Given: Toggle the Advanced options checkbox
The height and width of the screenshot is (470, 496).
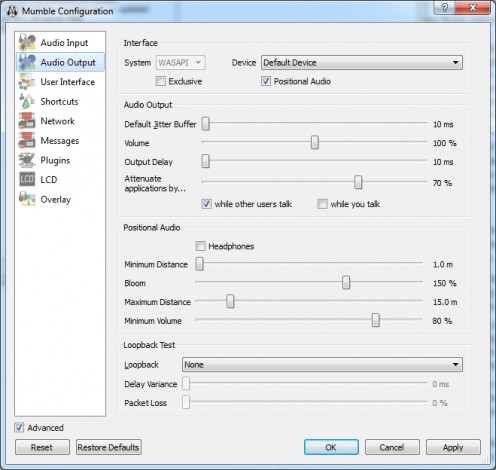Looking at the screenshot, I should [19, 427].
